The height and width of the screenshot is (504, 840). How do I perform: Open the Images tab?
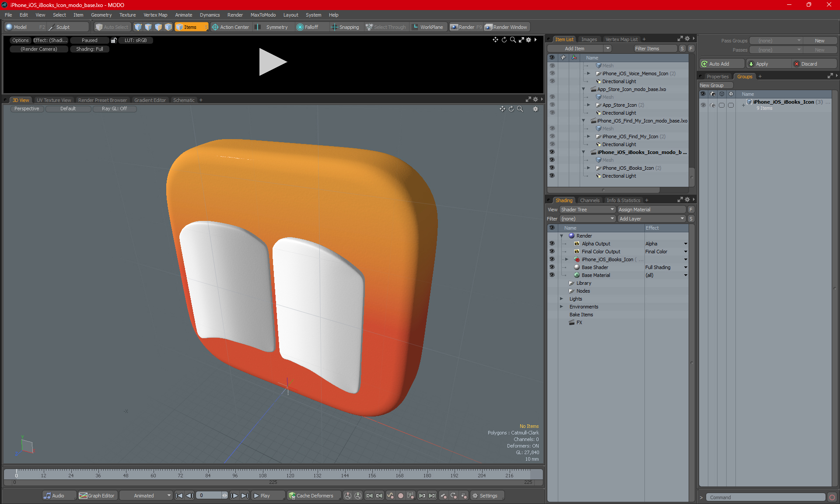coord(589,39)
